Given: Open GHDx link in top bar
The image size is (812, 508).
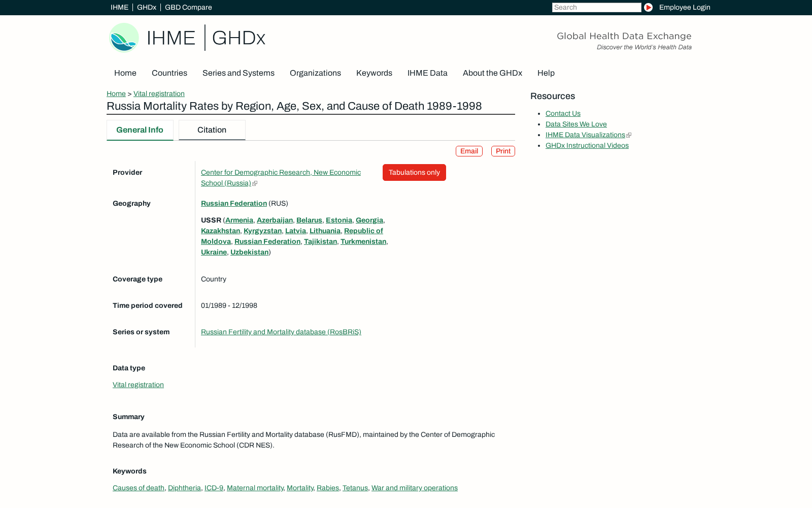Looking at the screenshot, I should pos(146,7).
